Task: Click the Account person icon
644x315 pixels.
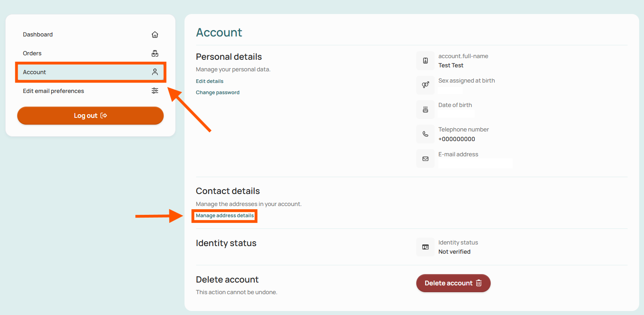Action: point(155,72)
